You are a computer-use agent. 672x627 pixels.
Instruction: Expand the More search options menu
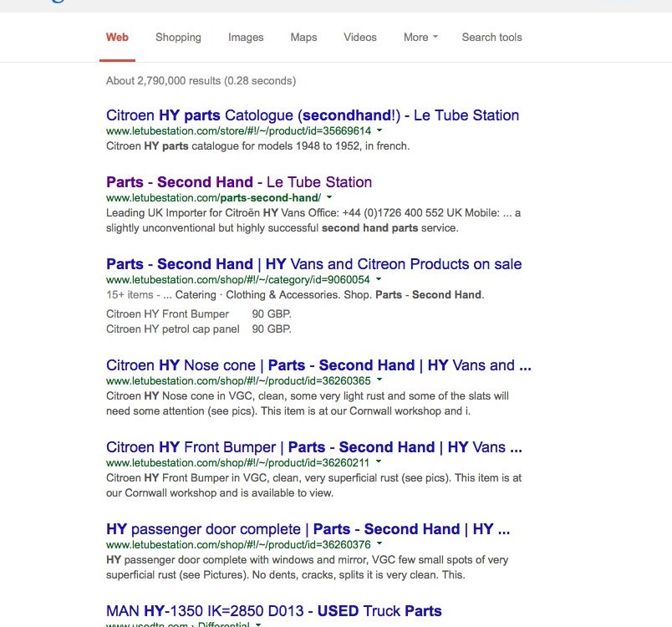tap(420, 38)
